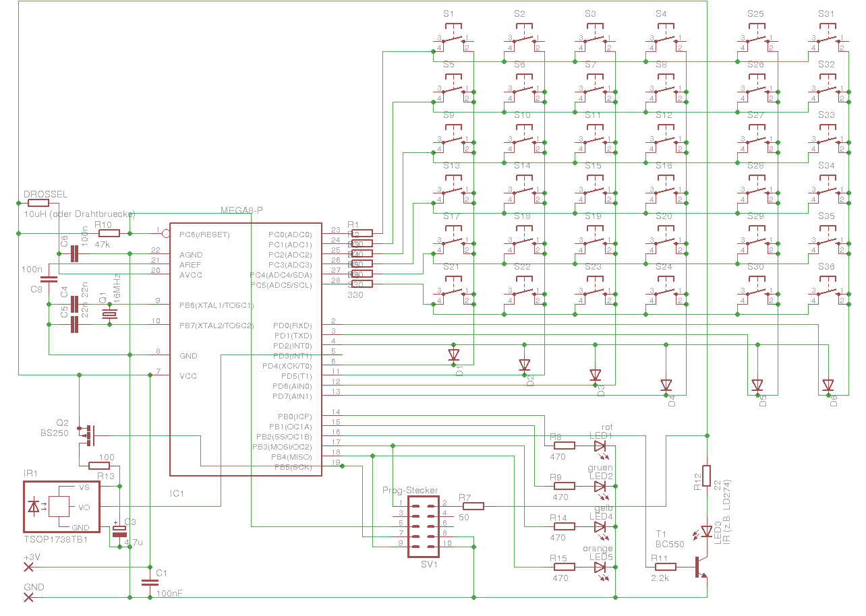Select the S31 pushbutton switch symbol
The width and height of the screenshot is (866, 616).
click(828, 37)
